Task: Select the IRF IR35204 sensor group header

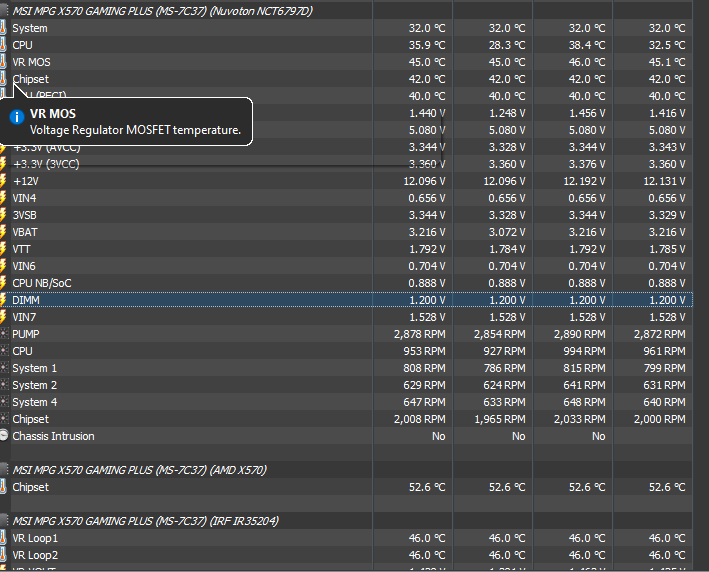Action: (145, 521)
